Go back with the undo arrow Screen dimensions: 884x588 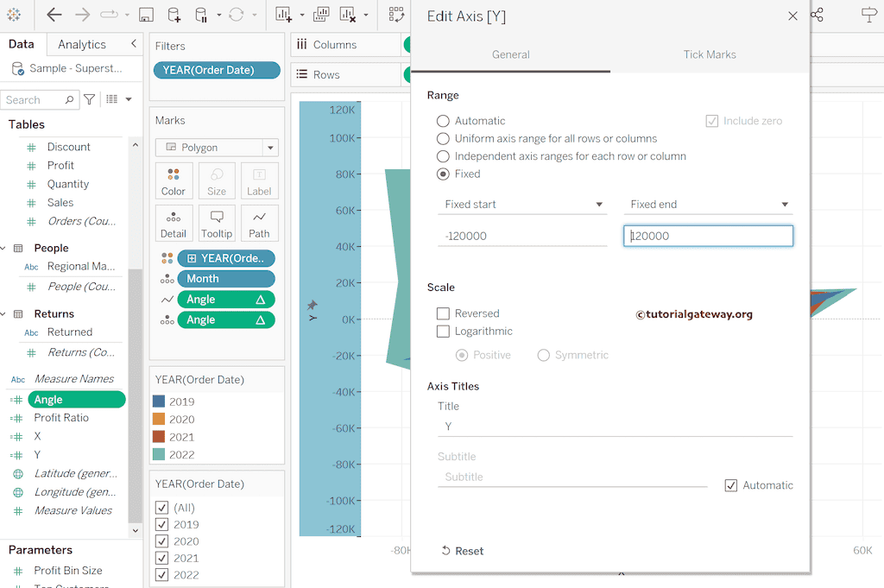(54, 15)
